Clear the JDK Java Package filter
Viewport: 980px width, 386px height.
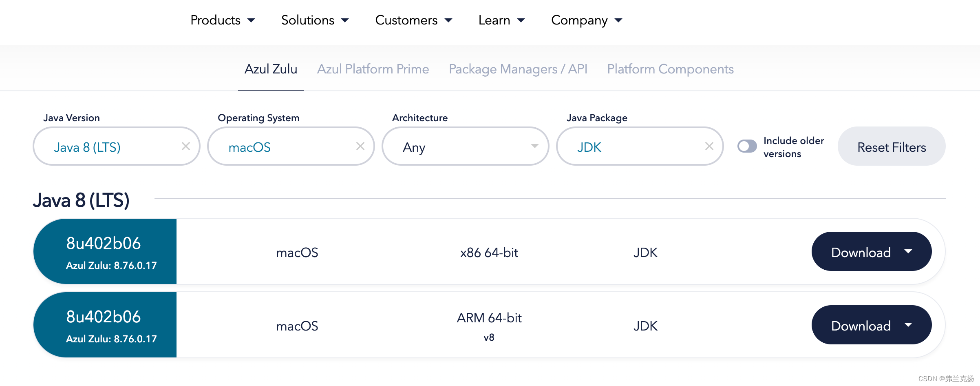(x=709, y=146)
